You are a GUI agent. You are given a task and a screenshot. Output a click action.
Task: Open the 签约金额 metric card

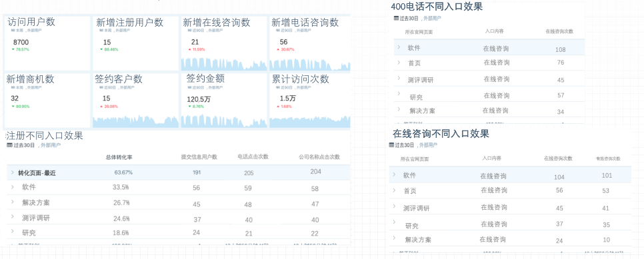coord(224,101)
